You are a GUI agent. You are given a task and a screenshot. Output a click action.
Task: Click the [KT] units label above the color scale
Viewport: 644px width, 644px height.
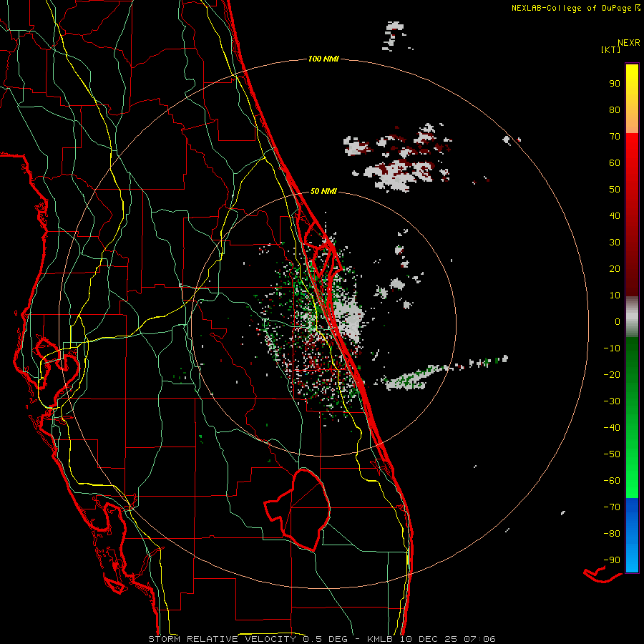pos(610,49)
